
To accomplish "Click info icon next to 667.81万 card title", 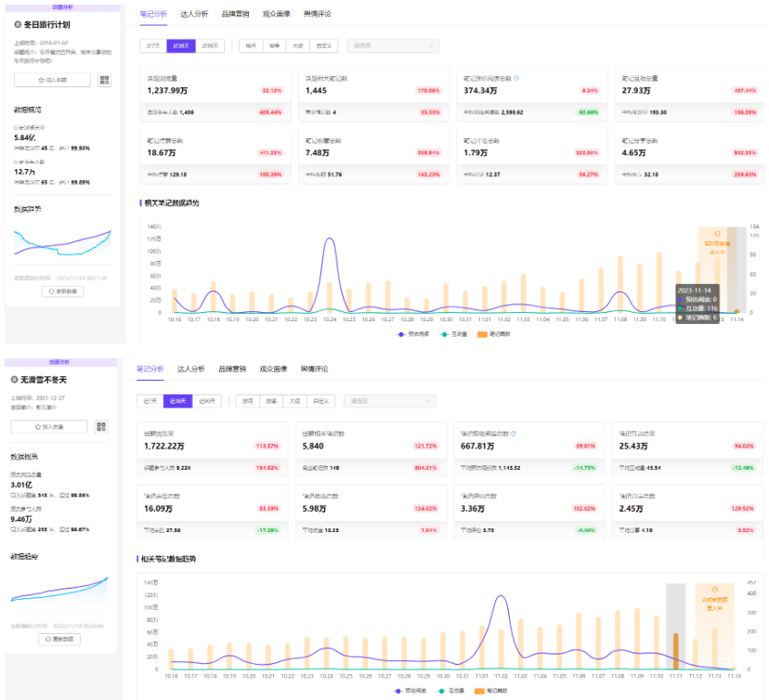I will (514, 434).
